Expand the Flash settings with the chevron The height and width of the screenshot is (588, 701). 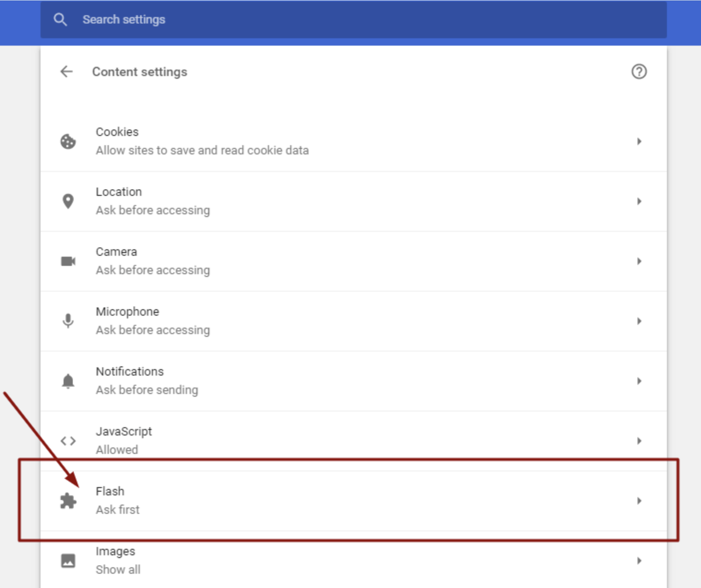(x=639, y=500)
